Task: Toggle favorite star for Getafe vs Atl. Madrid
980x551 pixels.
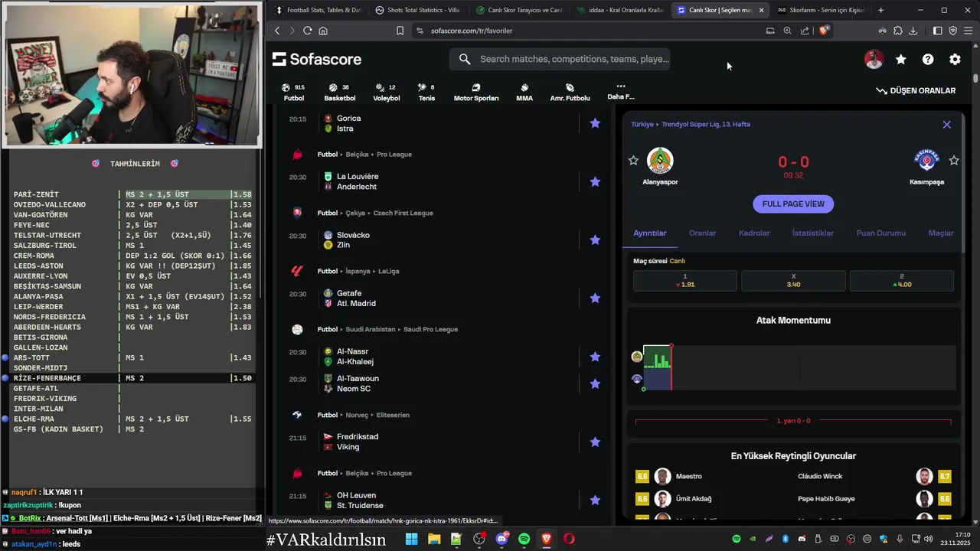Action: 595,298
